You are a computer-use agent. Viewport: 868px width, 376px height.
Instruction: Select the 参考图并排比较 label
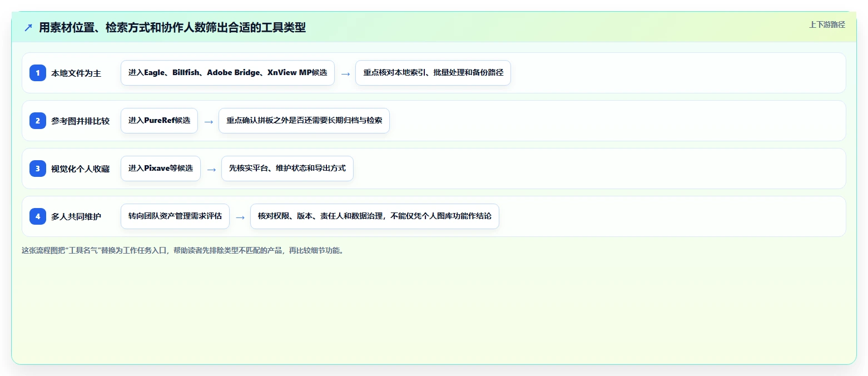(x=81, y=121)
